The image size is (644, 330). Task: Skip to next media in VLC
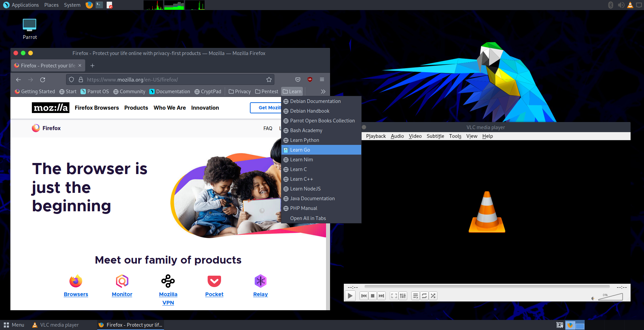[x=381, y=296]
